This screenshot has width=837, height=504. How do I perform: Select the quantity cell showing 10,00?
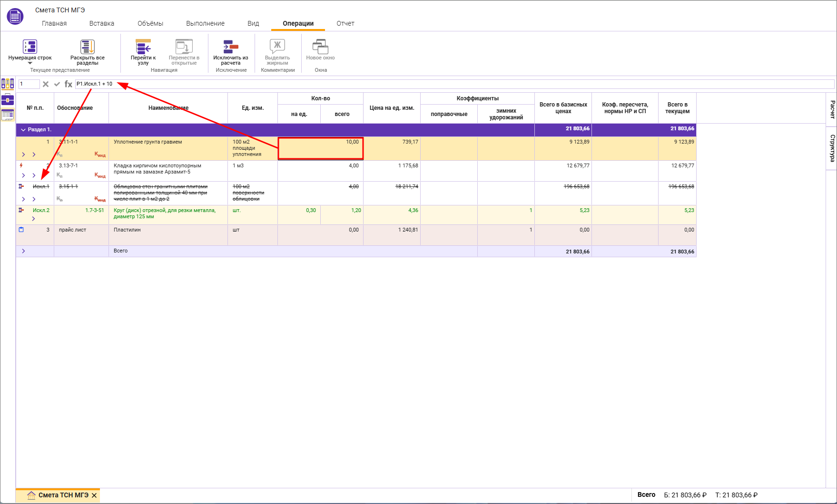pos(320,148)
